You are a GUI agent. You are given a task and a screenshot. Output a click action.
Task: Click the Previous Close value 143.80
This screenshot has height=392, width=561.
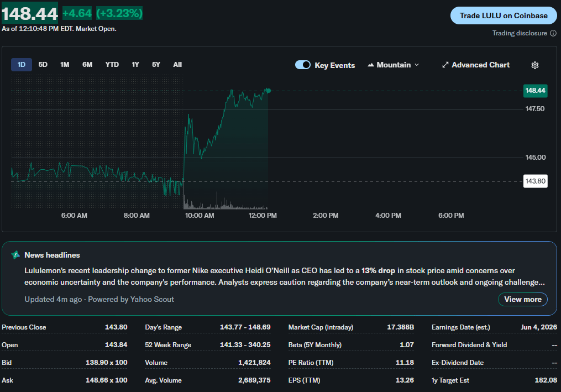pyautogui.click(x=116, y=327)
